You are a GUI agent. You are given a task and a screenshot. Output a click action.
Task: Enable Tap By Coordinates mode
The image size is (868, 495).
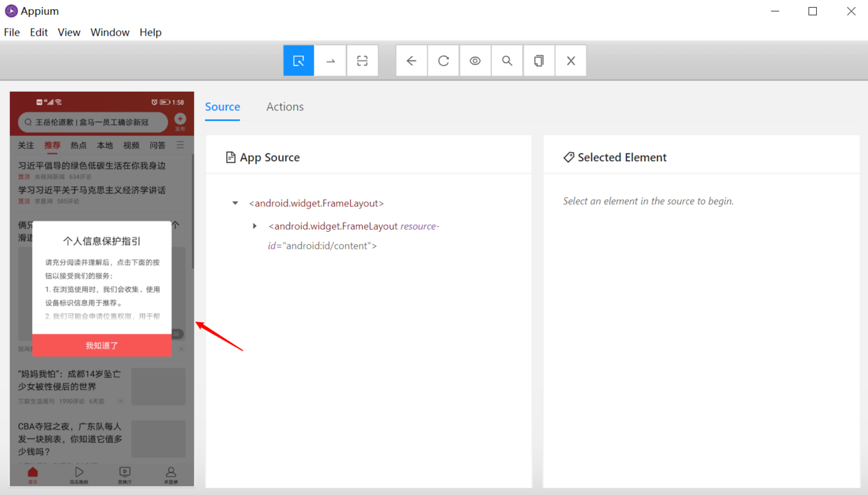coord(362,60)
